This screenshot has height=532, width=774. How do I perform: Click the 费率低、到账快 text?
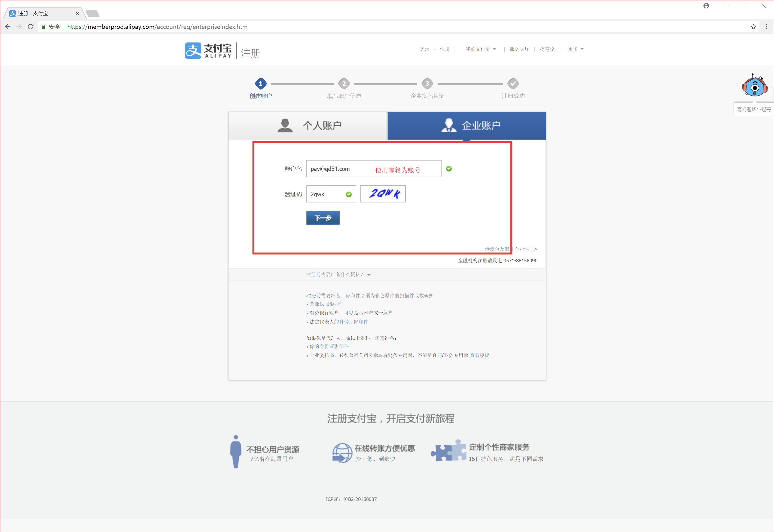coord(375,459)
